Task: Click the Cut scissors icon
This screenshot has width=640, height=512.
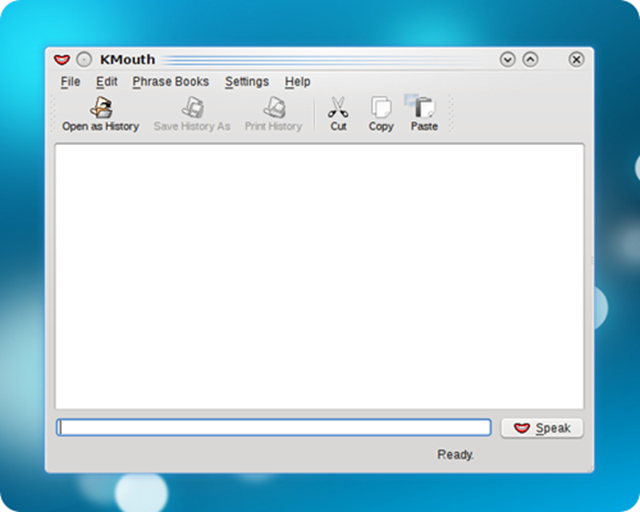Action: point(338,107)
